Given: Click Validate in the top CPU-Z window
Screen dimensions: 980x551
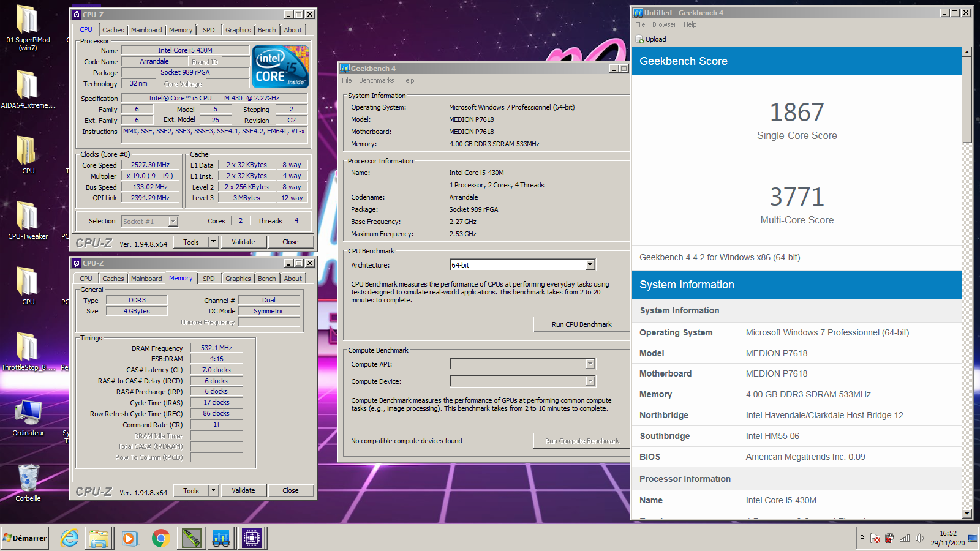Looking at the screenshot, I should (243, 242).
